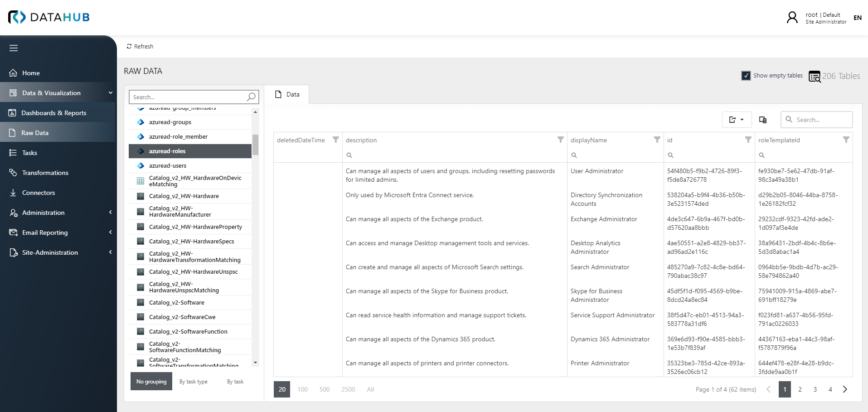This screenshot has height=412, width=868.
Task: Select the Home icon in the sidebar
Action: pyautogui.click(x=15, y=73)
